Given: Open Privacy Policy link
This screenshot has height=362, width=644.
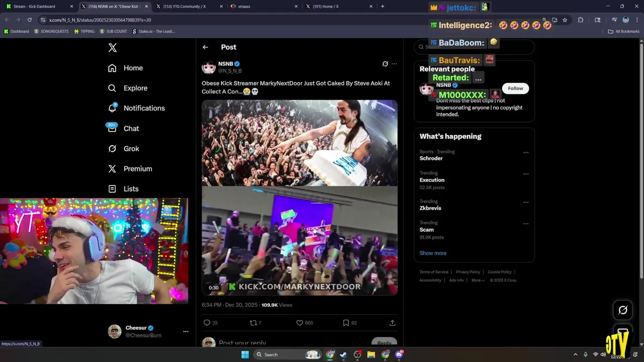Looking at the screenshot, I should point(468,272).
